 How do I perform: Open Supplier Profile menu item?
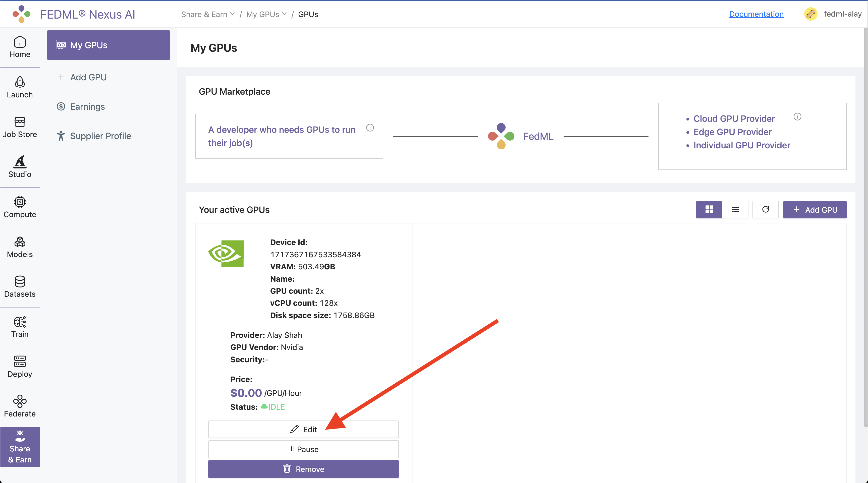click(x=100, y=136)
